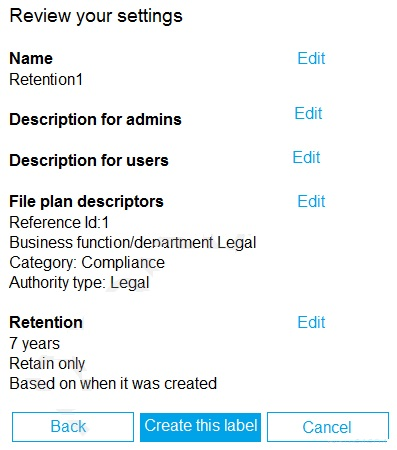Viewport: 397px width, 450px height.
Task: Cancel the label creation
Action: tap(328, 427)
